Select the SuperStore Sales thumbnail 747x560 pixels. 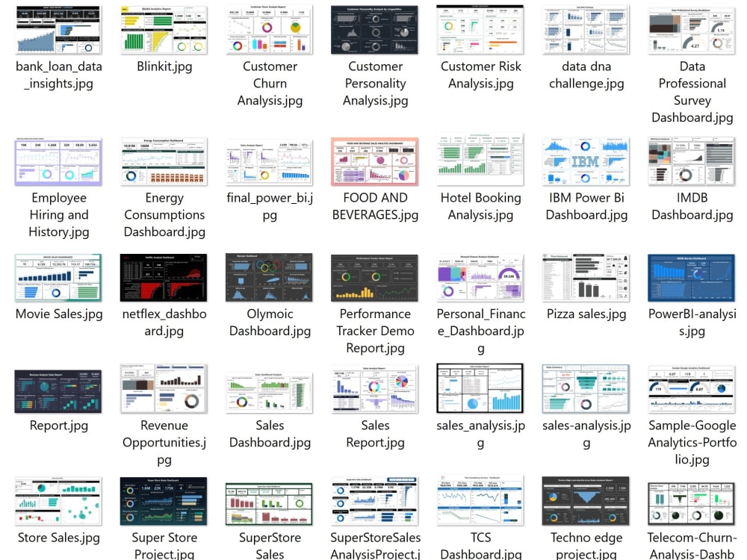270,504
